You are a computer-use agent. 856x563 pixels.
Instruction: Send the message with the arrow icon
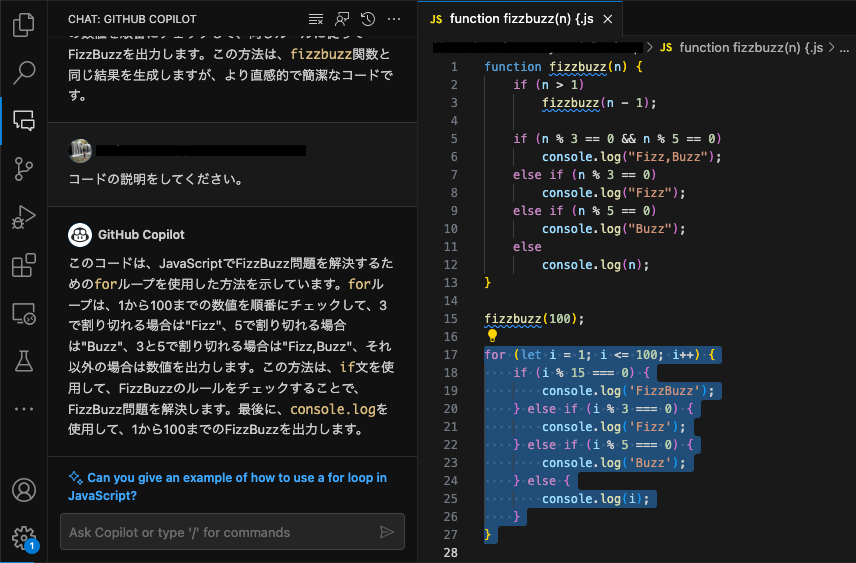point(387,532)
